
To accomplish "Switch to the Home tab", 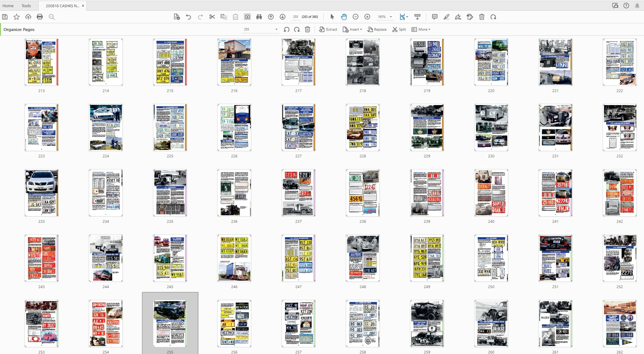I will click(x=8, y=6).
